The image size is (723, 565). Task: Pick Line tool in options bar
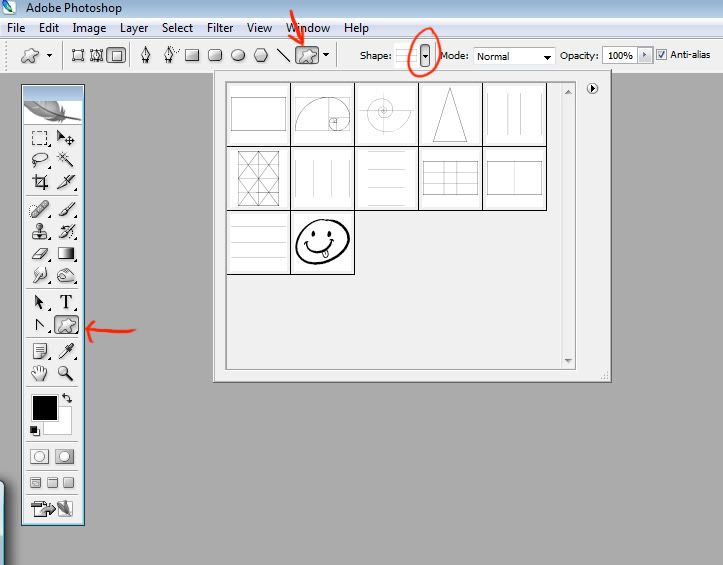tap(283, 56)
